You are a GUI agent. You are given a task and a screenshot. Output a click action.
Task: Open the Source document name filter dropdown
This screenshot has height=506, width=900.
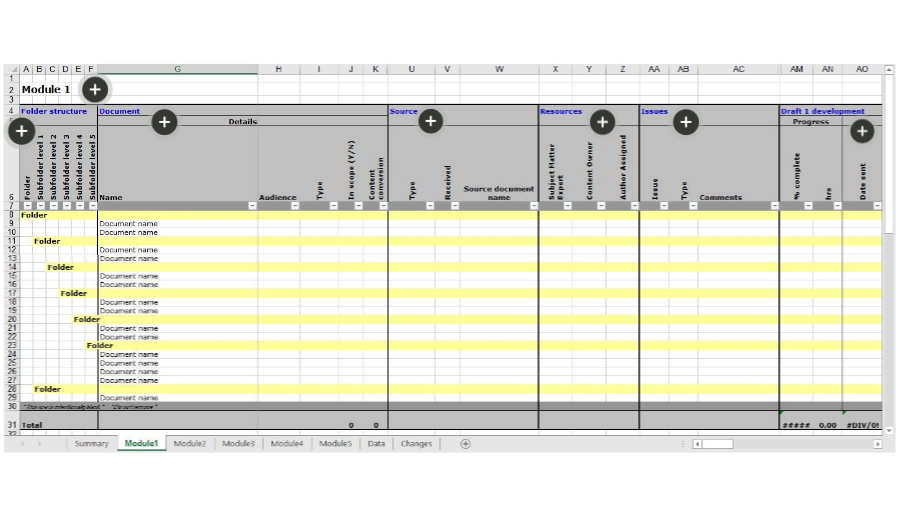point(533,206)
